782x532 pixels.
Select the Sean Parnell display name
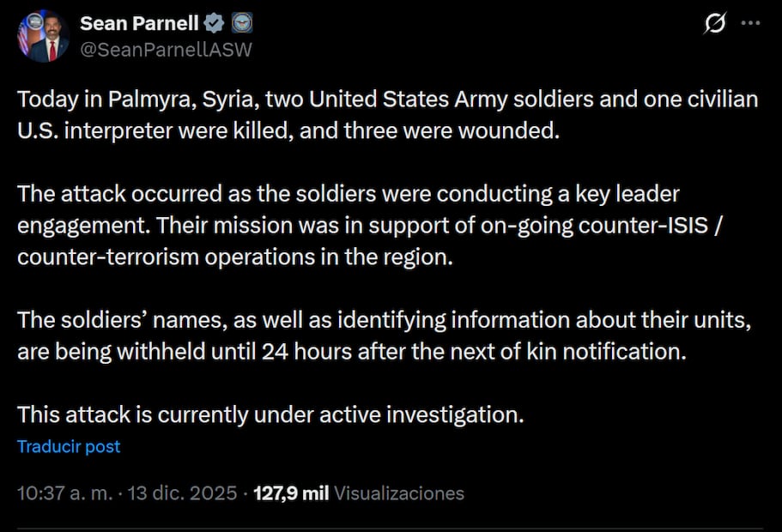point(139,23)
